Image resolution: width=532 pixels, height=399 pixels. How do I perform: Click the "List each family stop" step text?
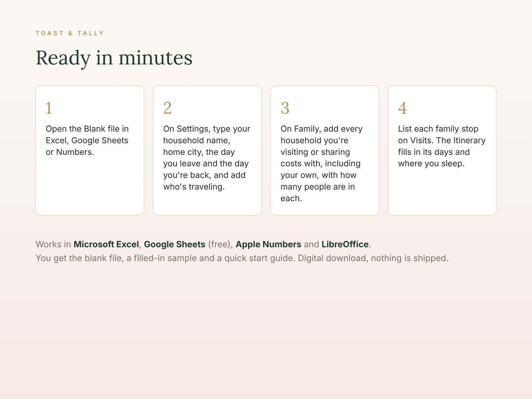(x=442, y=146)
